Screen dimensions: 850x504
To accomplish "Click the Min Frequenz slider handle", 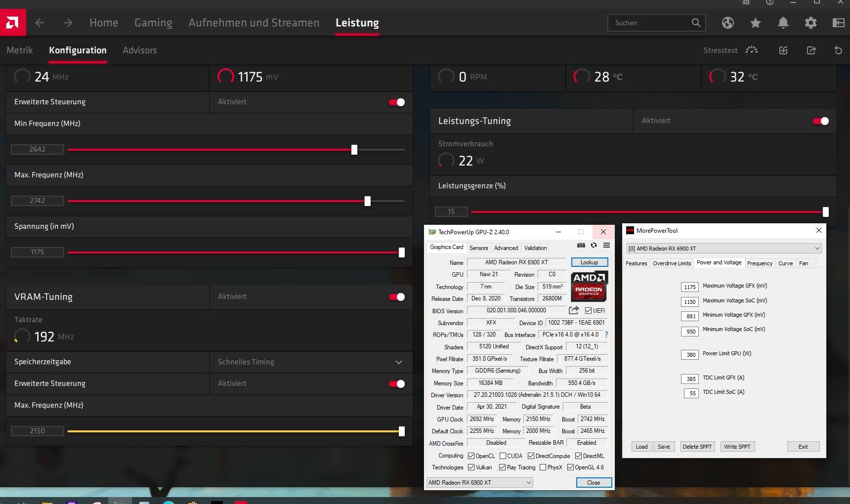I will pos(354,150).
